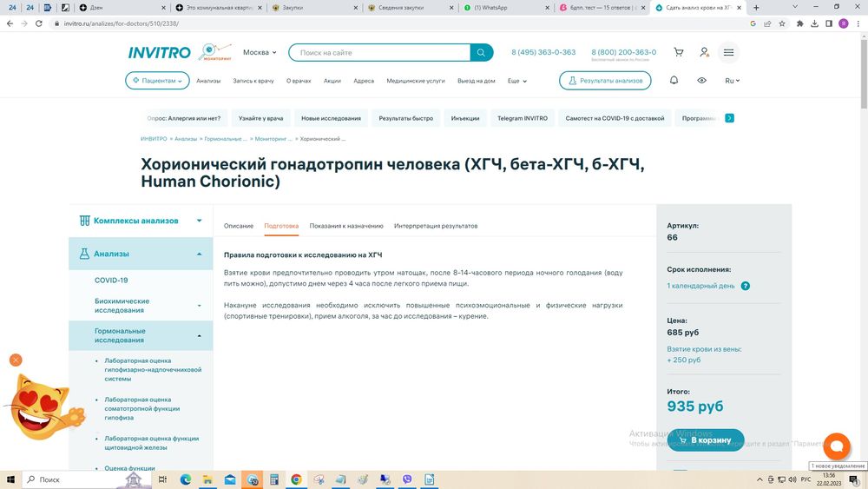Click Гормональные breadcrumb link
This screenshot has height=489, width=868.
point(226,139)
